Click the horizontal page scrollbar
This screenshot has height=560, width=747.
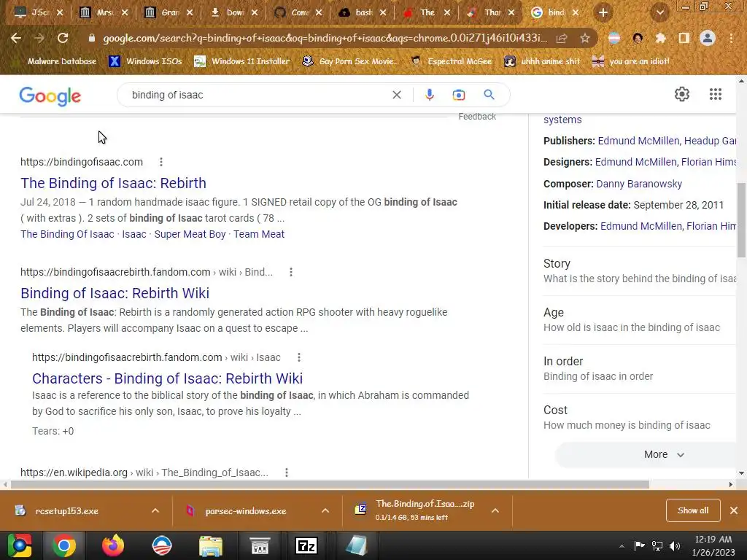pos(330,485)
